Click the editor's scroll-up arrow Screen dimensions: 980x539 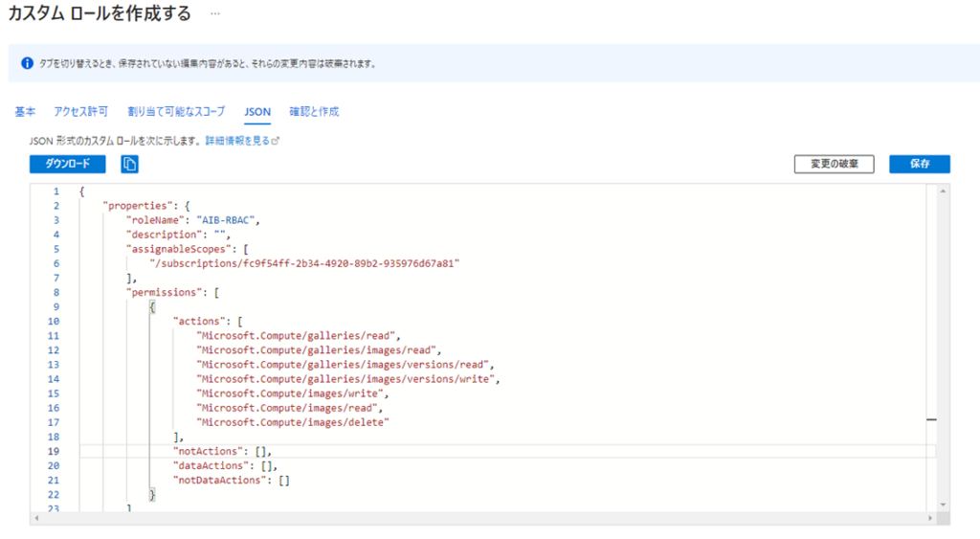[x=944, y=191]
